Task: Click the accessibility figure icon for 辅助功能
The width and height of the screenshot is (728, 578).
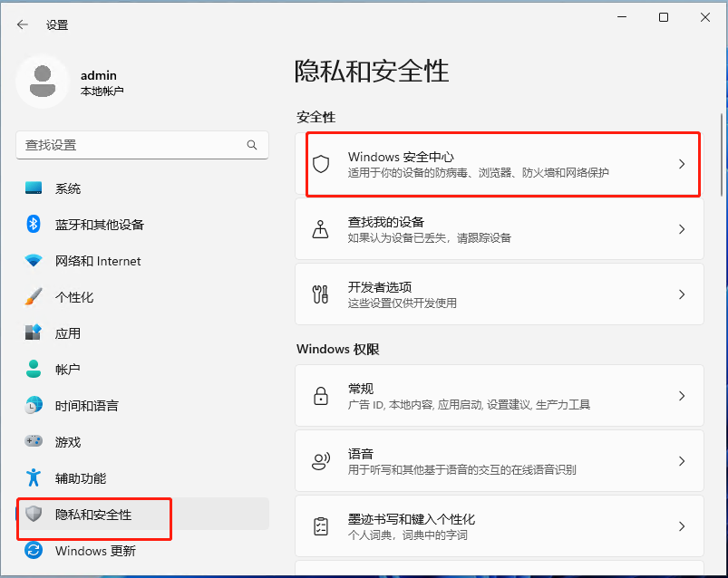Action: (x=34, y=477)
